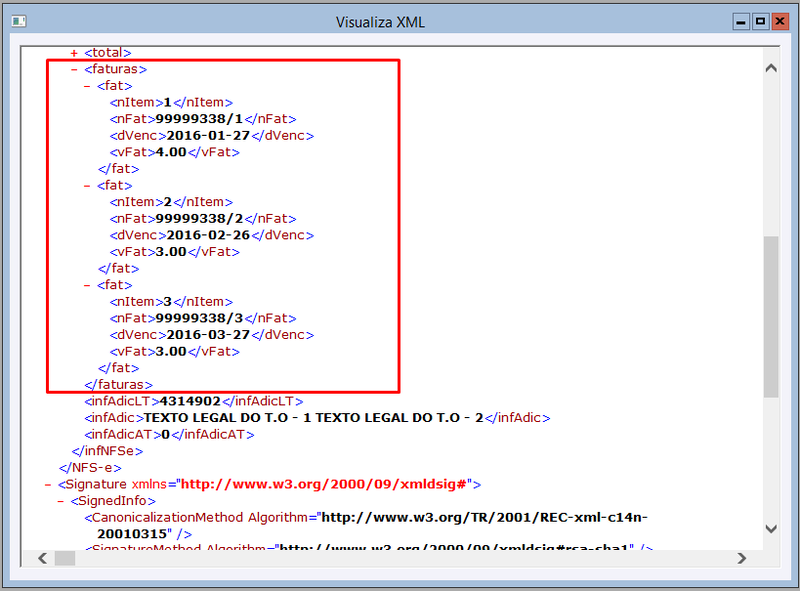
Task: Click the nItem 1 line
Action: pos(171,103)
